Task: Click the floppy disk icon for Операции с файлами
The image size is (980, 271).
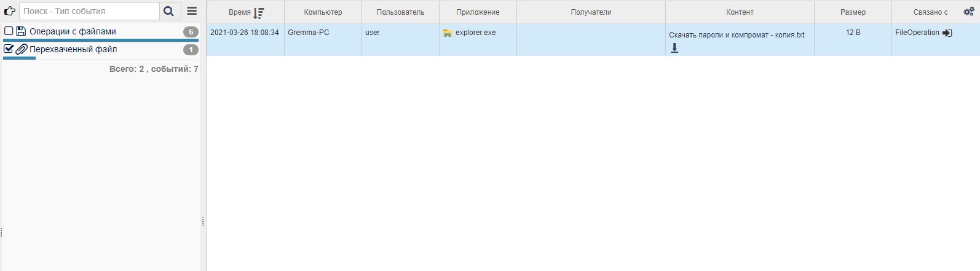Action: coord(21,31)
